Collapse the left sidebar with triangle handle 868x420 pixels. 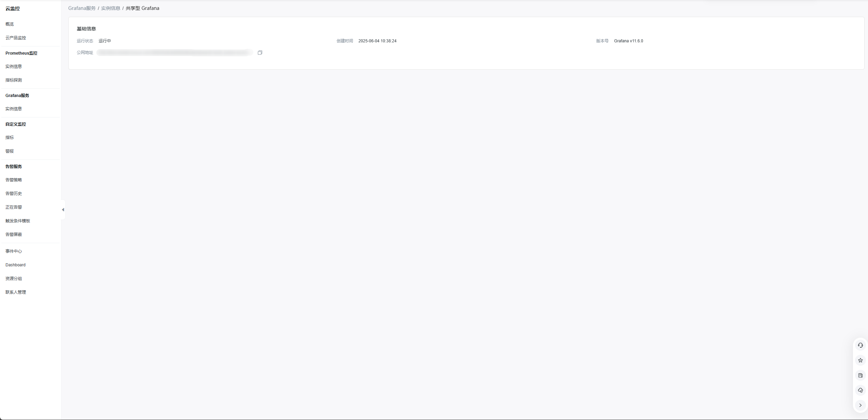63,210
